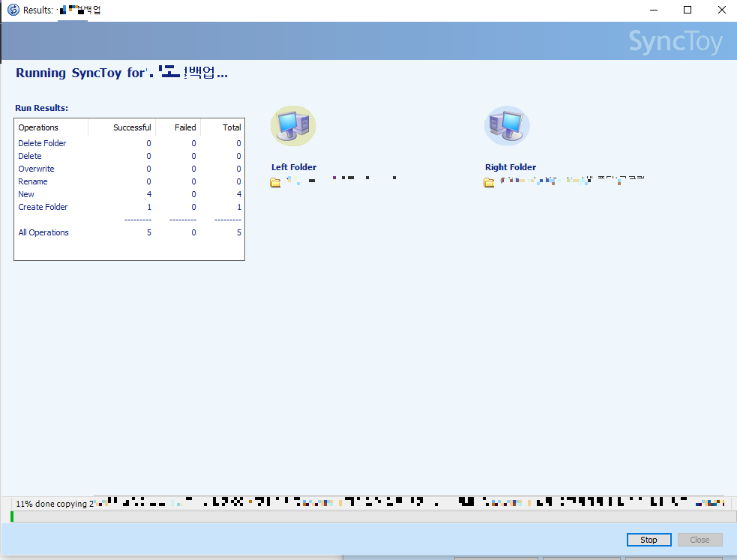
Task: Click the Right Folder heading
Action: point(511,167)
